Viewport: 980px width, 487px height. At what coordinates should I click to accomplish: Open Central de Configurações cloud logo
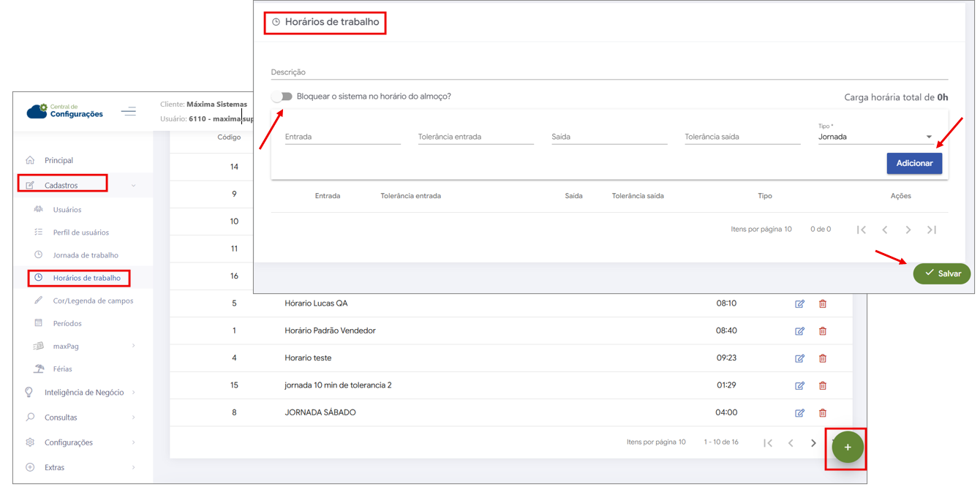65,111
